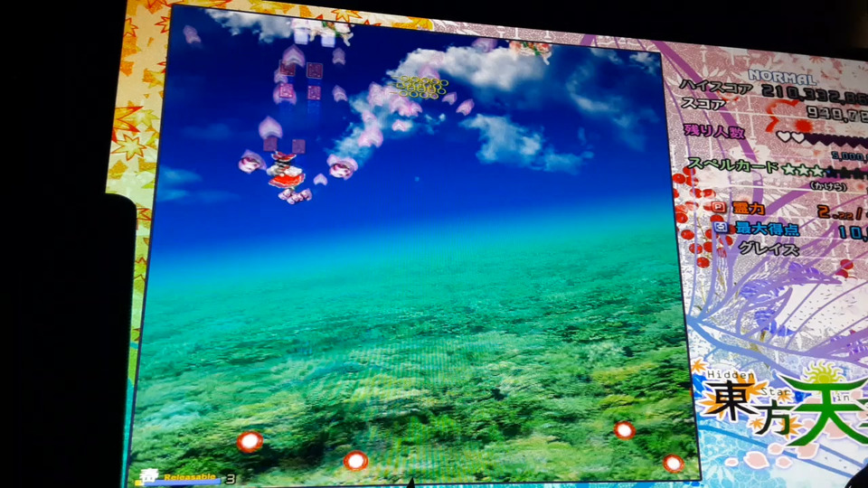Click the red P power icon

(x=718, y=206)
